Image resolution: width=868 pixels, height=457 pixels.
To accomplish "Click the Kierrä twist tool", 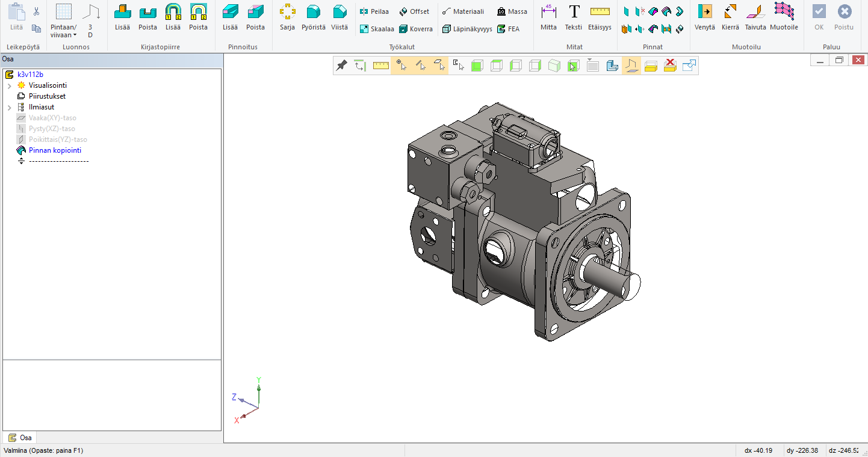I will pos(730,17).
